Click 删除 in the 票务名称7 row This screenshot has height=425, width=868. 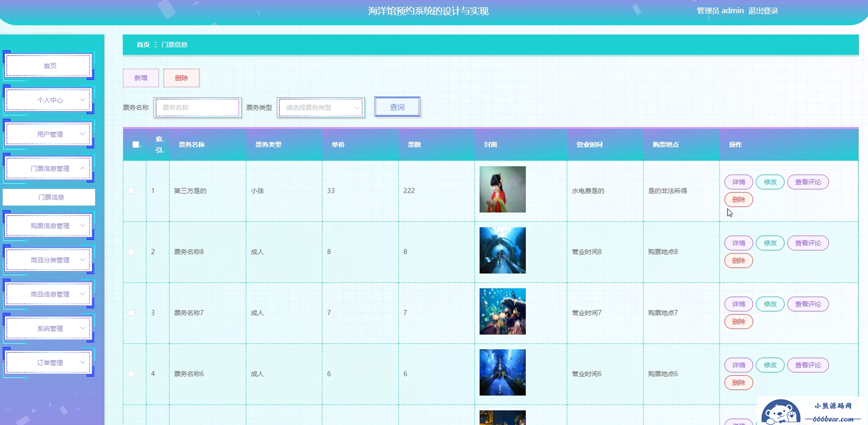739,321
